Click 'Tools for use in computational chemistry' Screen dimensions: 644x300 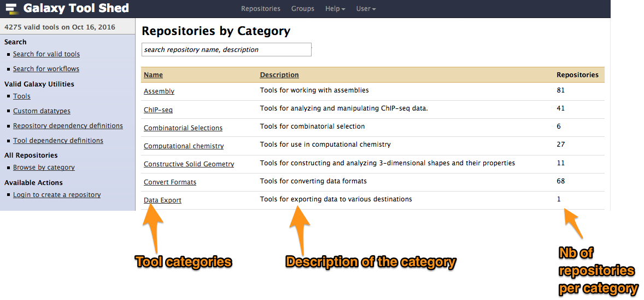click(325, 145)
